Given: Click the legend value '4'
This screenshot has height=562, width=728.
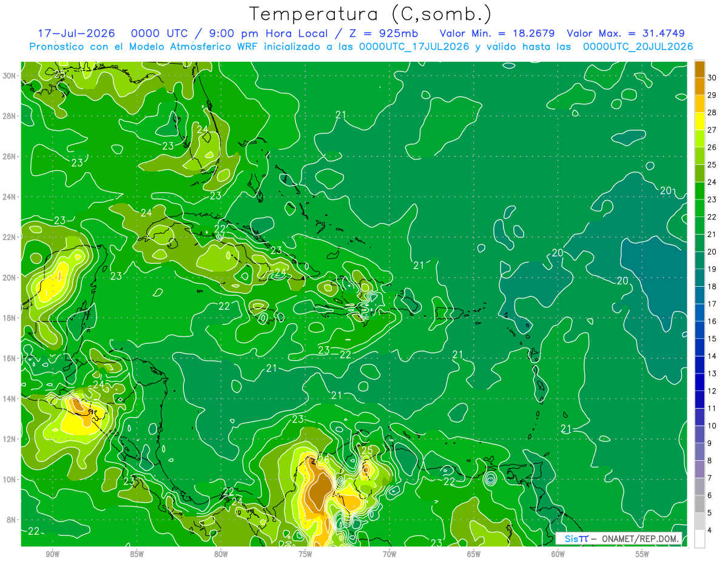Looking at the screenshot, I should [710, 530].
